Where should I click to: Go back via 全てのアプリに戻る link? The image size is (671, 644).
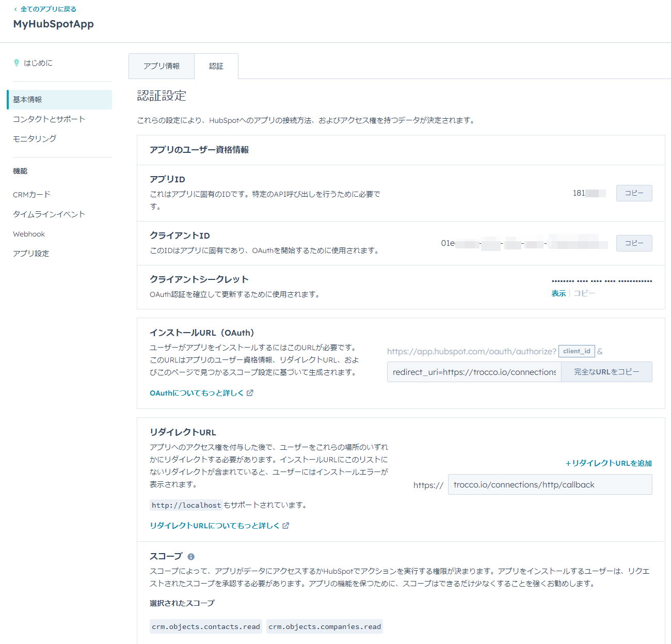pyautogui.click(x=45, y=9)
